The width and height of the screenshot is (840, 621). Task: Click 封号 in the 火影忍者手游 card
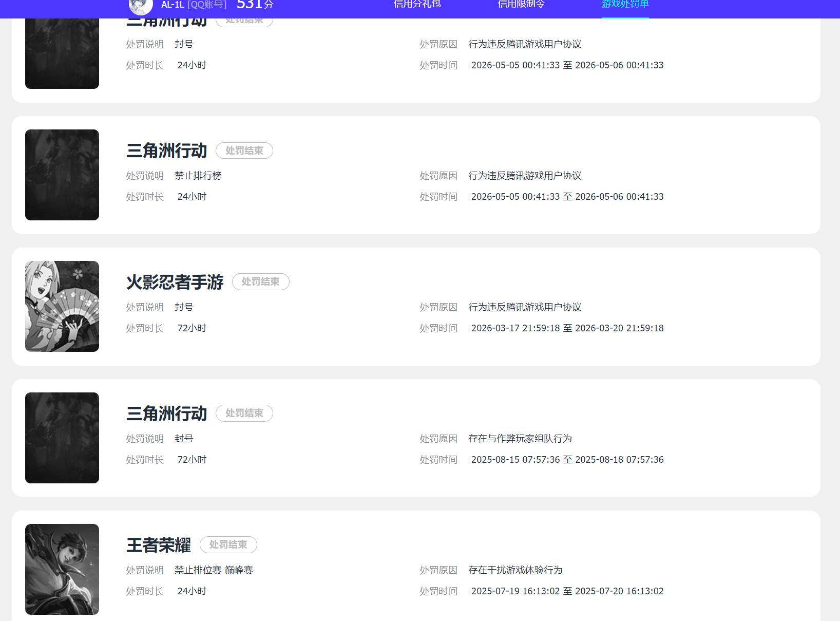[184, 307]
